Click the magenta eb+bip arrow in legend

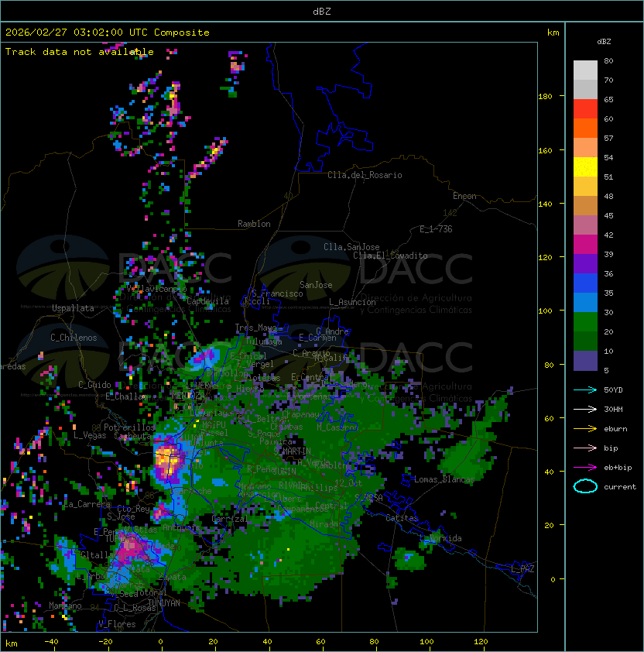click(585, 468)
